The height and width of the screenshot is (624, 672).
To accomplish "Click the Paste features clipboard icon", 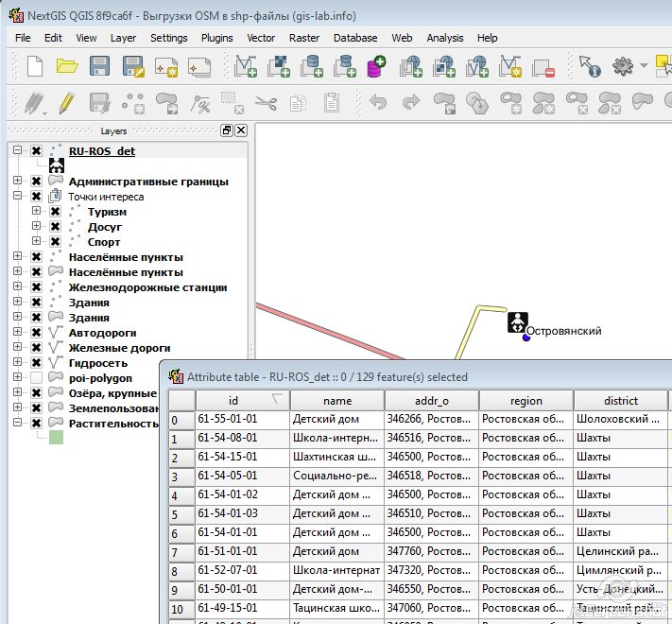I will (x=332, y=103).
